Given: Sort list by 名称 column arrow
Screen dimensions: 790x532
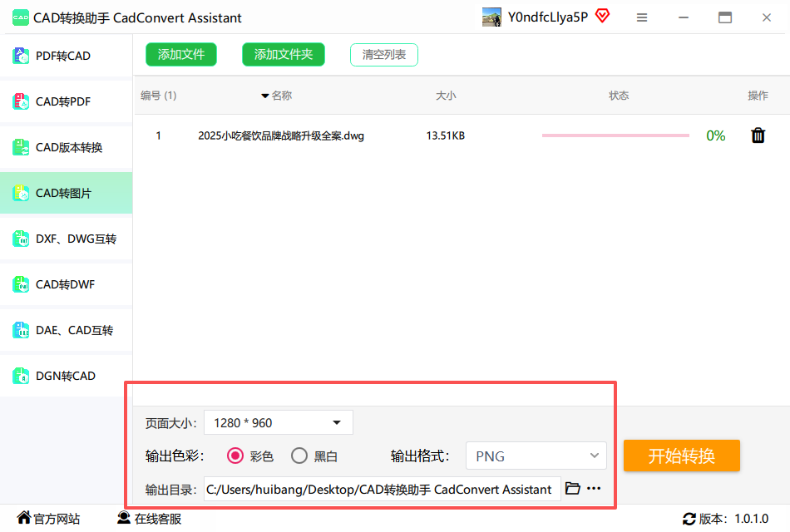Looking at the screenshot, I should [265, 96].
